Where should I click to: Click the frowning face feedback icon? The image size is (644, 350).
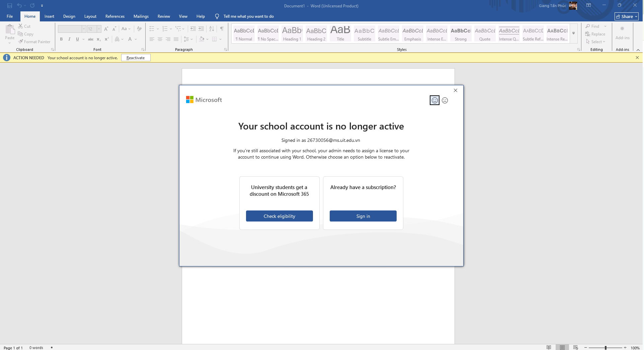[445, 100]
